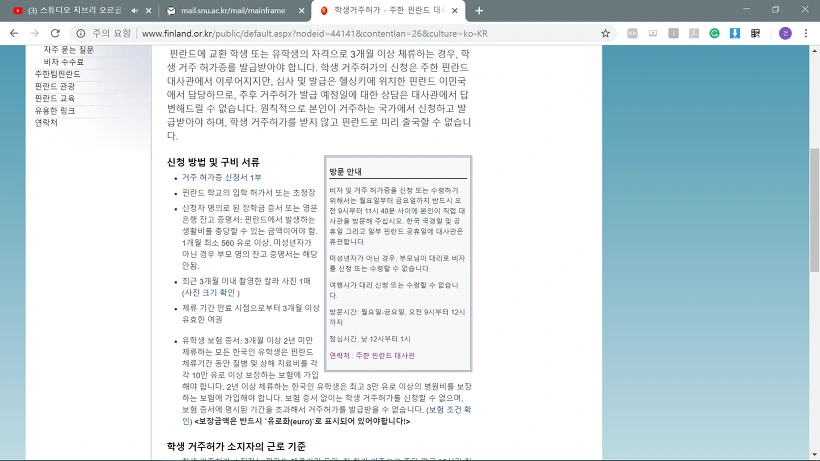Click the 점심시간: 낮 12시부터 1시 text
This screenshot has height=461, width=820.
point(370,339)
